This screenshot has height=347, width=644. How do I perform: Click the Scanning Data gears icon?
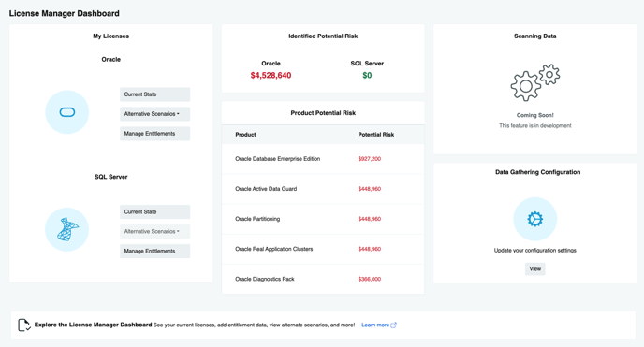535,82
